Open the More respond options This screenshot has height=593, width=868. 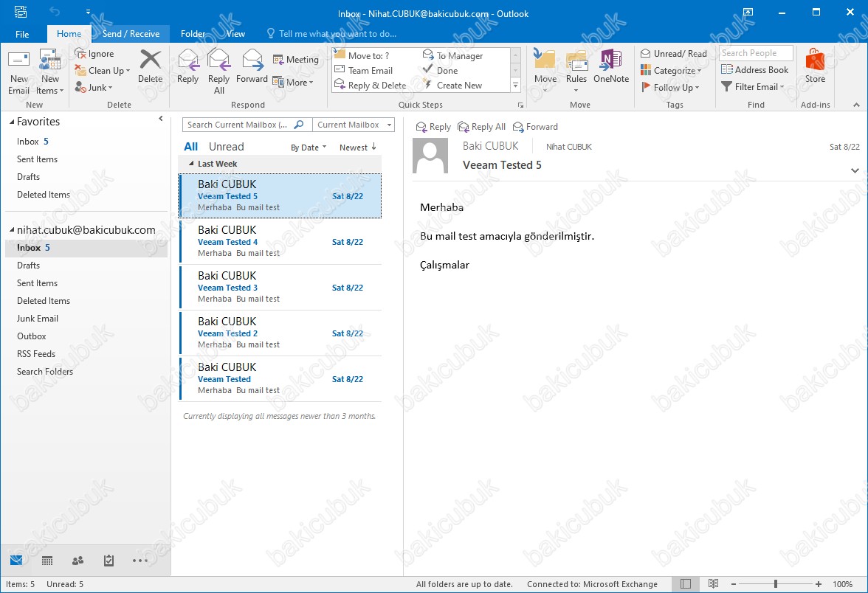click(x=294, y=83)
